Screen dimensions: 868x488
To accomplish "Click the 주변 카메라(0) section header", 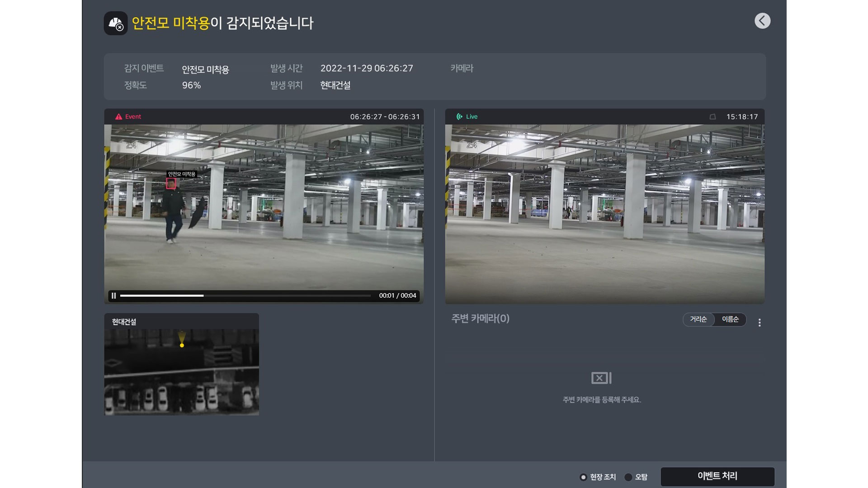I will point(480,319).
